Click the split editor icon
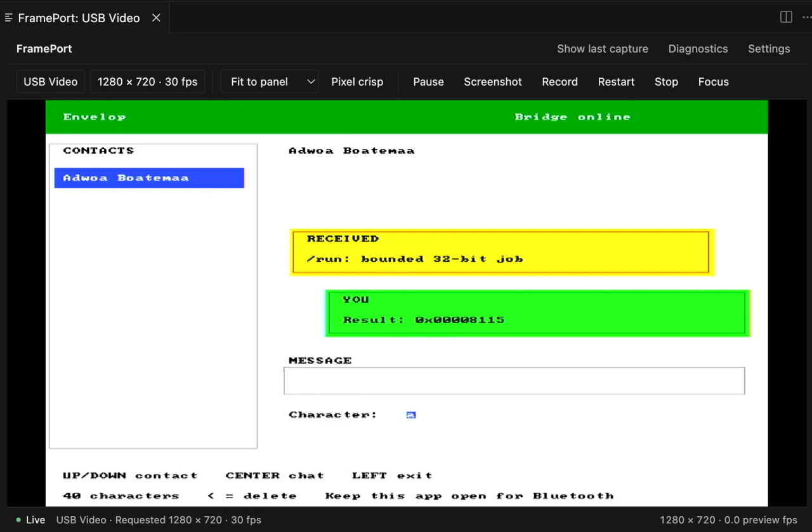812x532 pixels. click(x=786, y=17)
